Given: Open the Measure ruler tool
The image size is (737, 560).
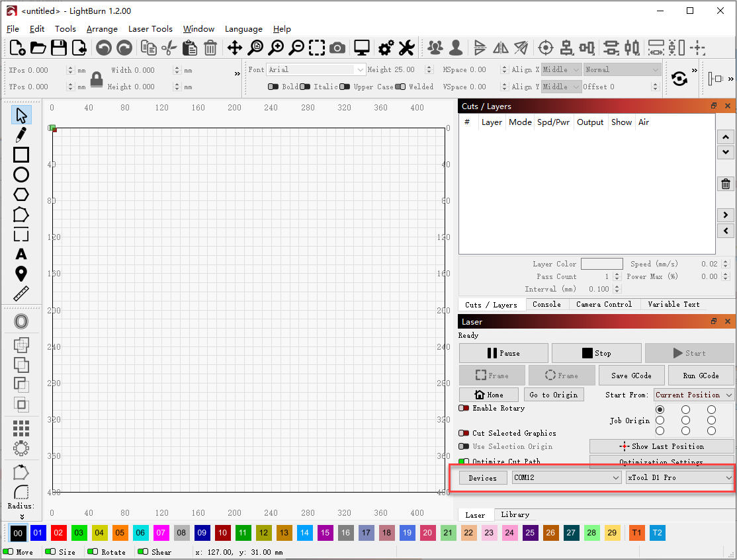Looking at the screenshot, I should (21, 294).
